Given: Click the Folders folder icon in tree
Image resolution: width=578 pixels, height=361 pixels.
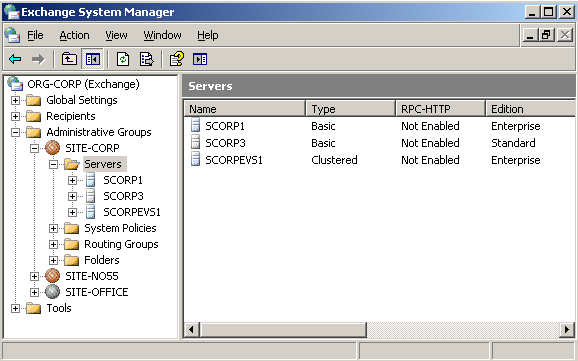Looking at the screenshot, I should (x=72, y=260).
